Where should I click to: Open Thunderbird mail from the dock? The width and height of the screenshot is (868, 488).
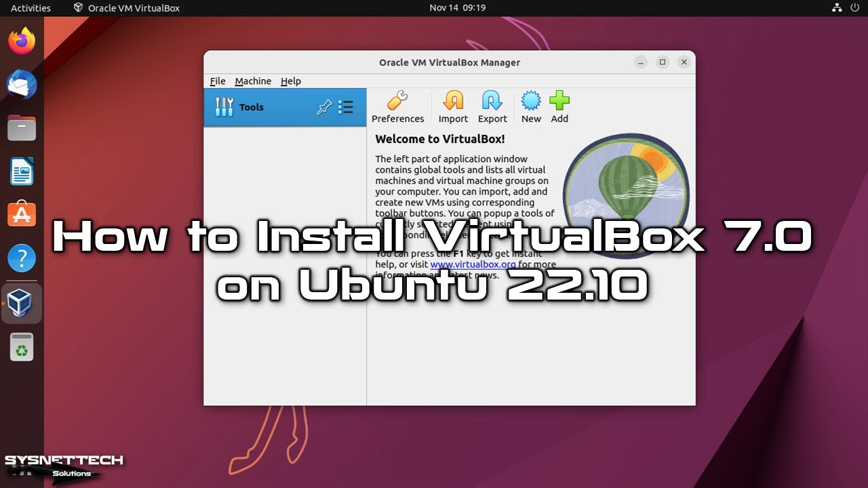point(22,85)
